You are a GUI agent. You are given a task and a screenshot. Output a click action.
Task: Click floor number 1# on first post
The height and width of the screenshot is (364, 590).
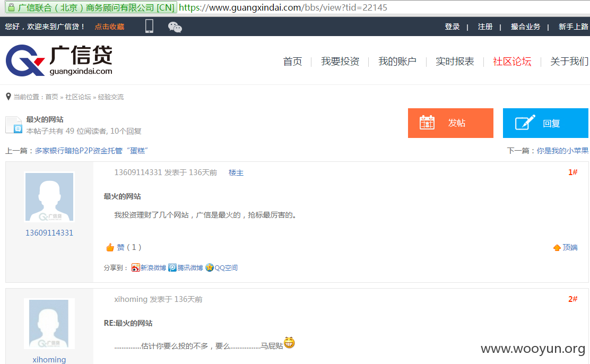572,172
